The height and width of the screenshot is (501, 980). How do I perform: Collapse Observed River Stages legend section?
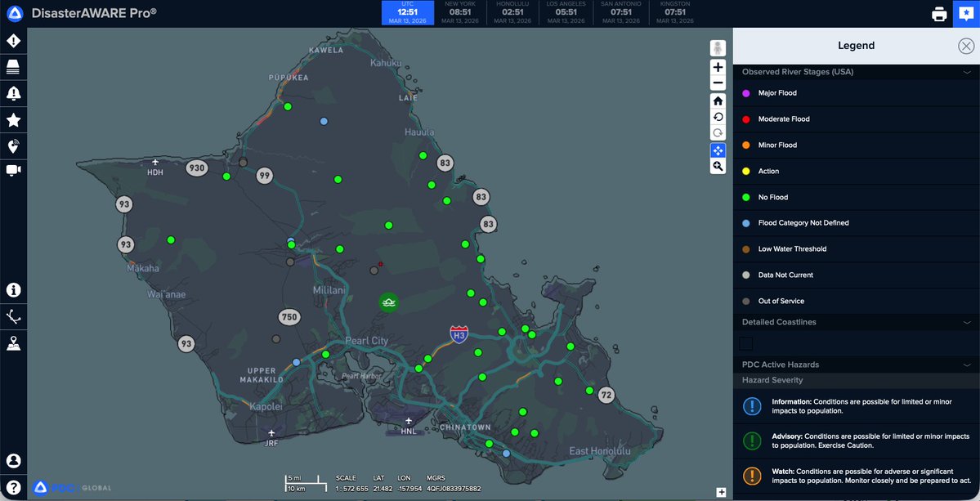[967, 73]
